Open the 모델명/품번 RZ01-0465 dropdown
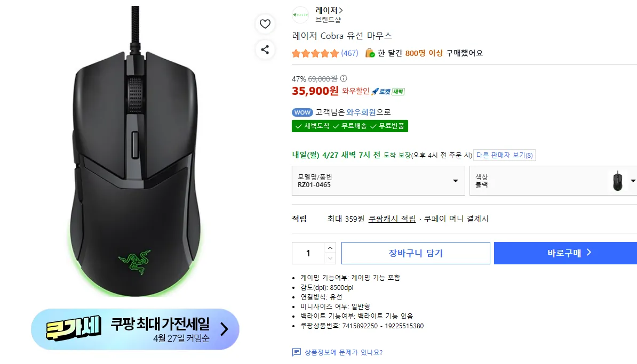637x364 pixels. point(378,181)
